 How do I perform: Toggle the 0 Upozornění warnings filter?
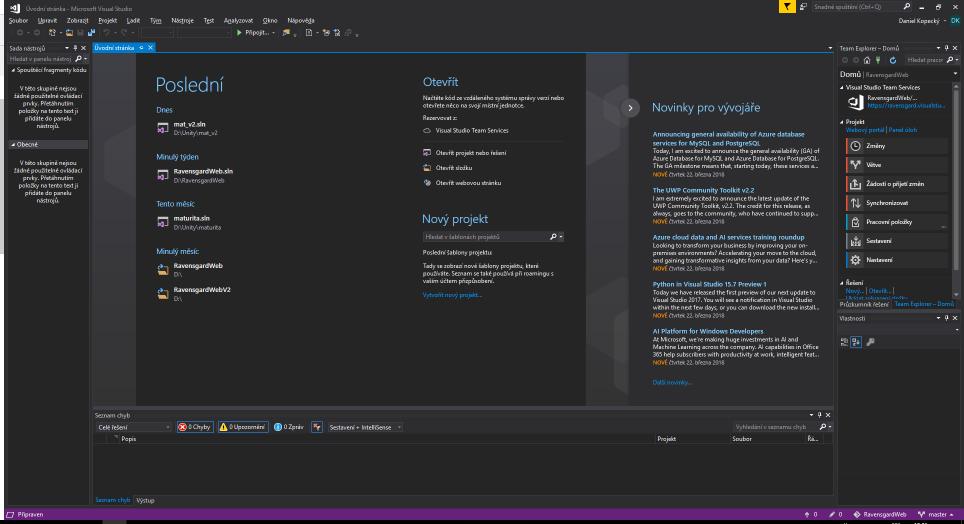click(x=243, y=427)
